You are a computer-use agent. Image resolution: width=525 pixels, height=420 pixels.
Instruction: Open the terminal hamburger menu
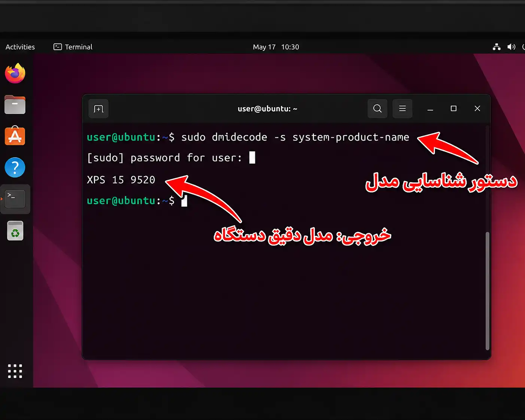point(403,109)
